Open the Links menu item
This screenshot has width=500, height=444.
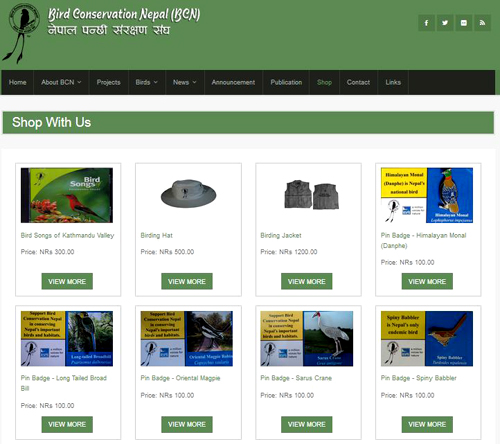point(393,82)
